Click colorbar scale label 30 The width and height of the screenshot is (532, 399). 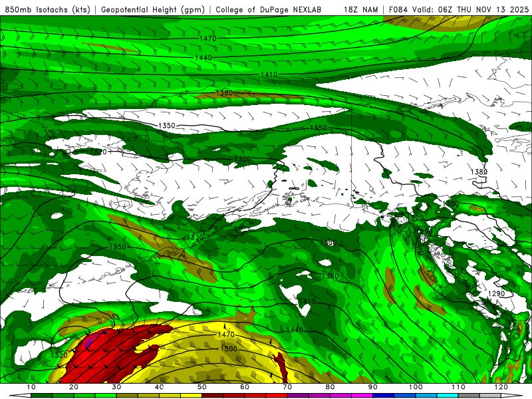point(116,387)
